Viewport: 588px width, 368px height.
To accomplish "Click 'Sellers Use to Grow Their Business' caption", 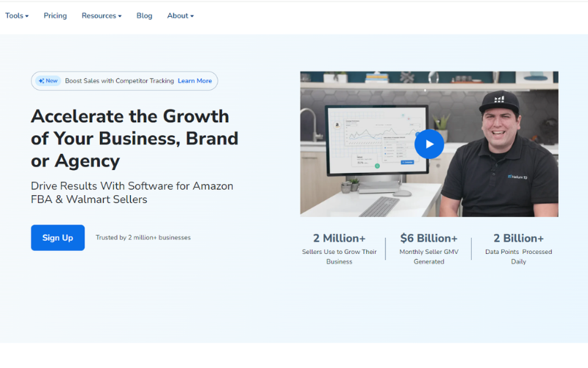I will pyautogui.click(x=339, y=257).
